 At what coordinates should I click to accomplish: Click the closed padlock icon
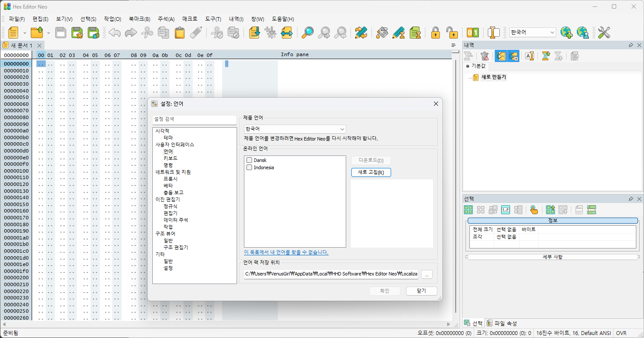[436, 33]
